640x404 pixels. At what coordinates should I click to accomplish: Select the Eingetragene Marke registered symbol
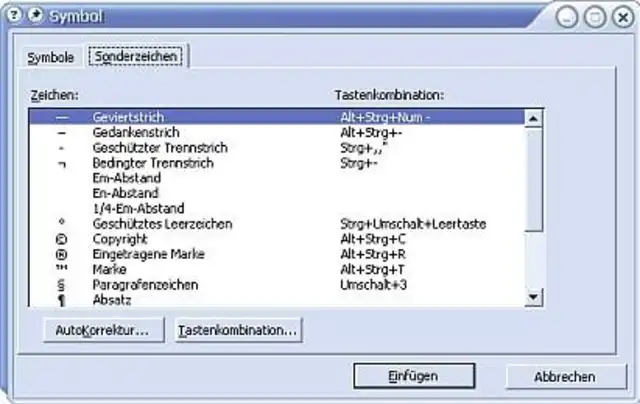(x=63, y=255)
